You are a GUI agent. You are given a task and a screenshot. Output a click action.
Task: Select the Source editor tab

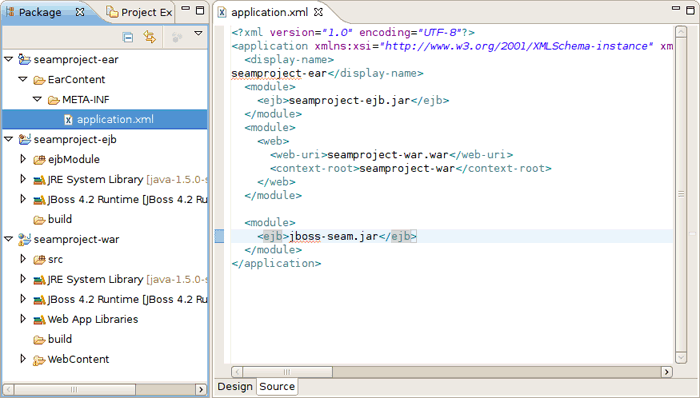point(277,386)
